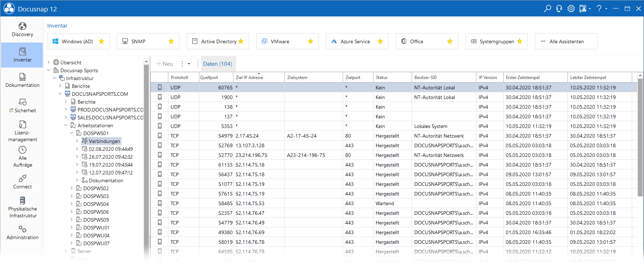The image size is (644, 272).
Task: Select snapshot 26.07.2020 09:42:32
Action: point(111,157)
